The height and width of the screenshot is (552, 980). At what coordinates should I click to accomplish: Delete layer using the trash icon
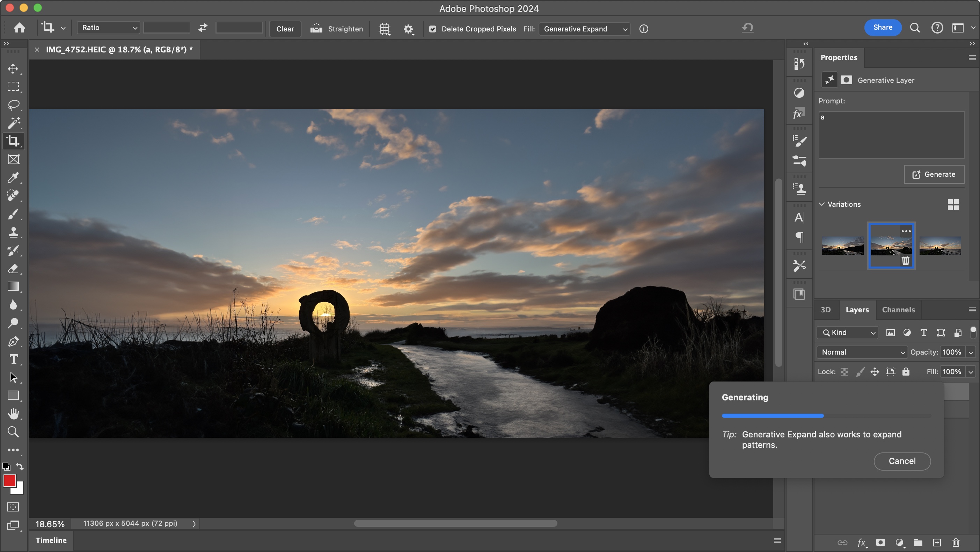956,543
